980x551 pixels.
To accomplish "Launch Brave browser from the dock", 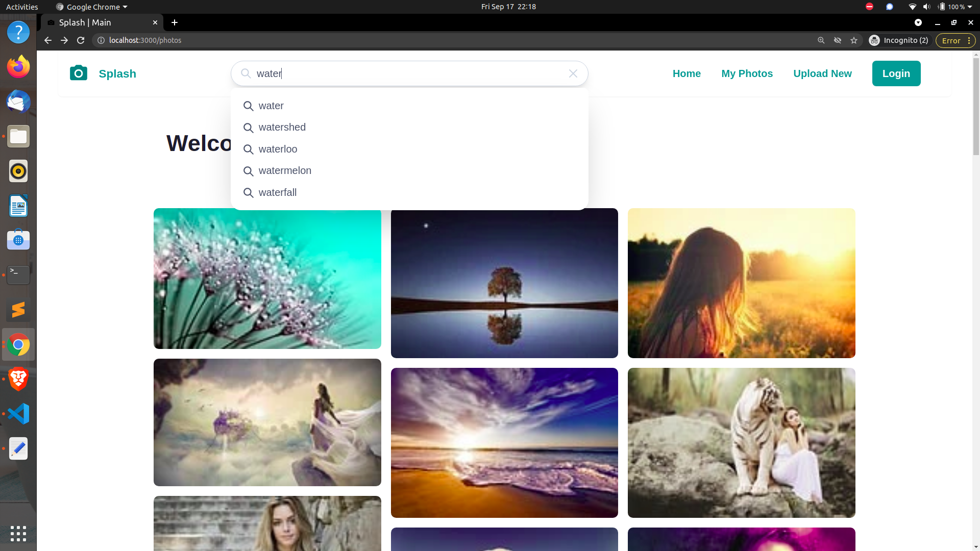I will coord(18,379).
